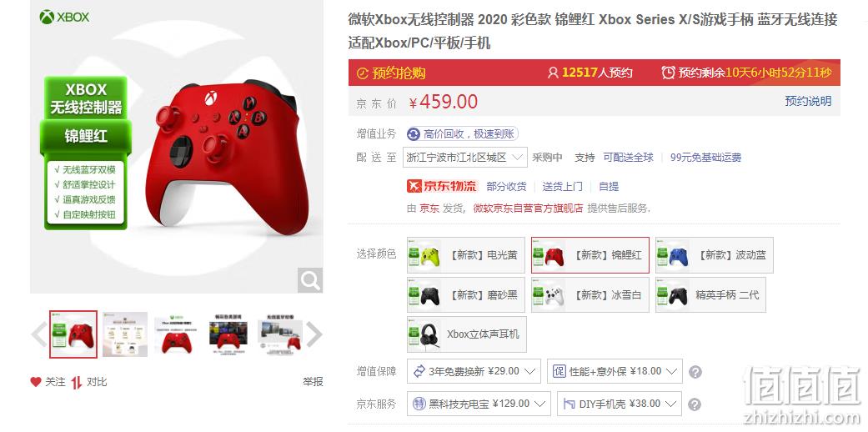Expand the 3年免费换新 ¥29.00 dropdown
The height and width of the screenshot is (432, 868).
pyautogui.click(x=474, y=371)
